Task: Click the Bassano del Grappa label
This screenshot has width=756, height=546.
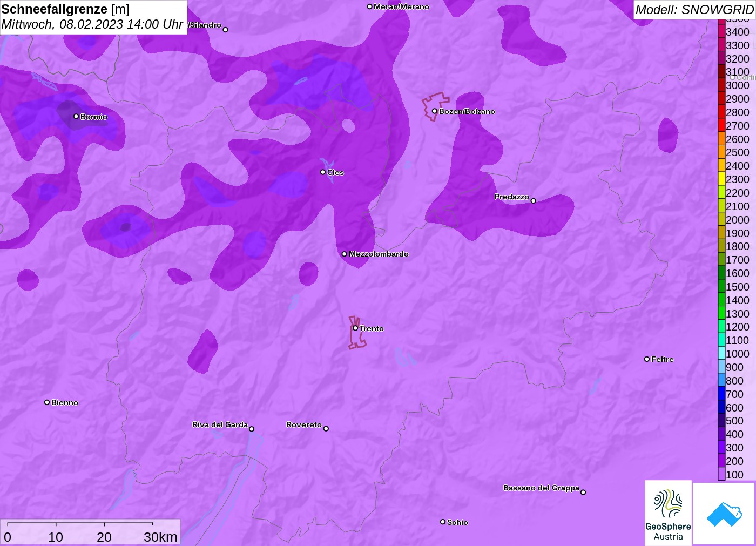Action: coord(541,488)
